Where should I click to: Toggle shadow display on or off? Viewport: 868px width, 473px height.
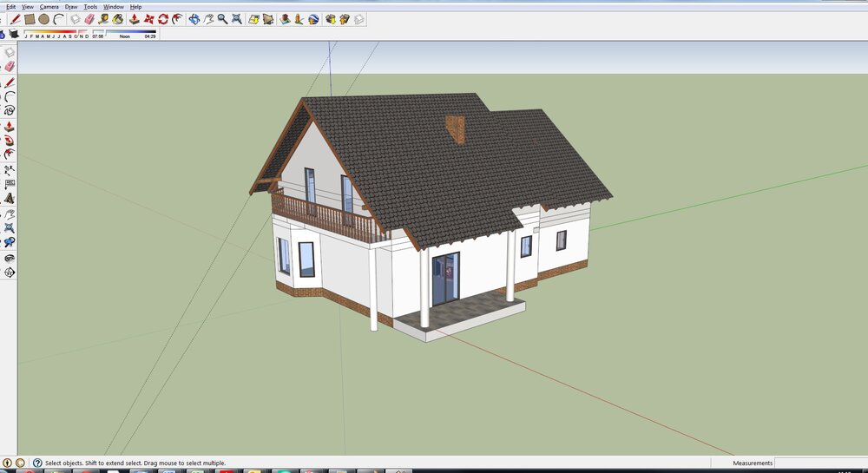click(x=15, y=36)
